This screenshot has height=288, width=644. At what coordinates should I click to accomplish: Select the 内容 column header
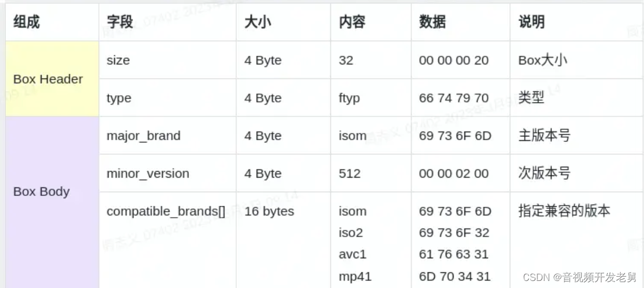[x=371, y=22]
